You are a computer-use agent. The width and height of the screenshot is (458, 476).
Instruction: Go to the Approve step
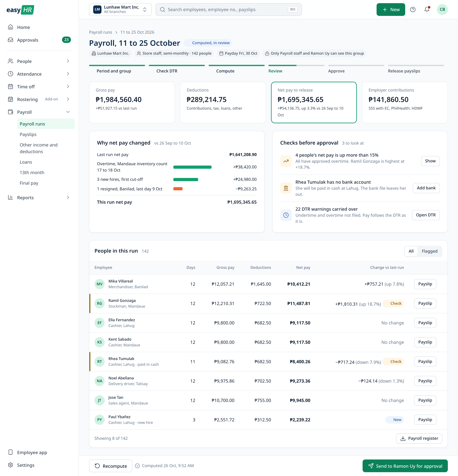point(356,69)
